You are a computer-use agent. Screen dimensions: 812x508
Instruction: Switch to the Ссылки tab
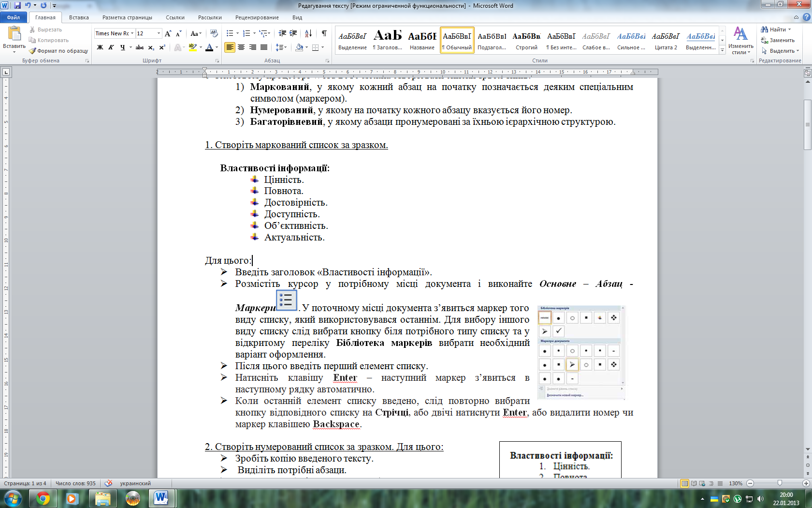[175, 17]
